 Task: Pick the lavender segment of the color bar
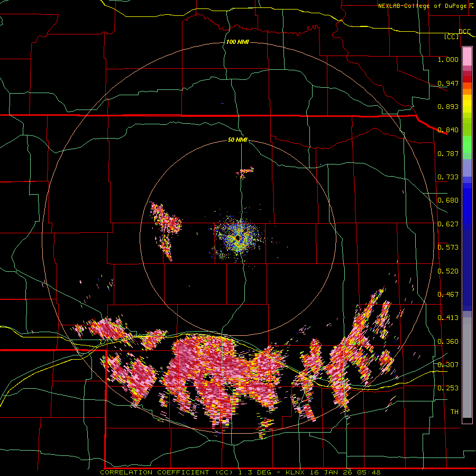click(x=467, y=168)
